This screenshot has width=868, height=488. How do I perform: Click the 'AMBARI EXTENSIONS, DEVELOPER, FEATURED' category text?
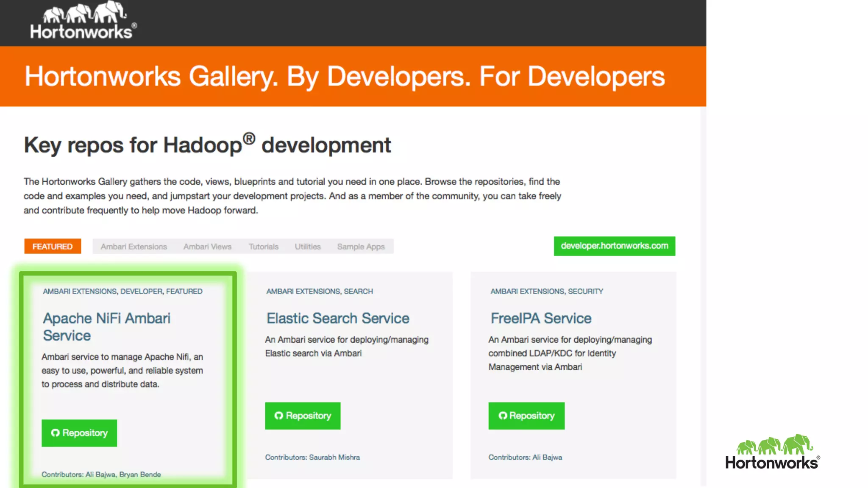click(x=122, y=291)
